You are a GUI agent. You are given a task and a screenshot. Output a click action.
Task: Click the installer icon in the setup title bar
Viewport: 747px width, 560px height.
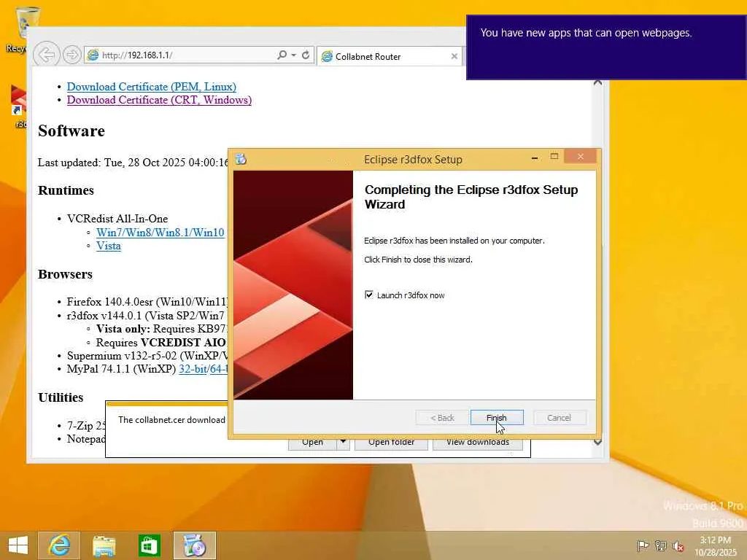(x=241, y=159)
